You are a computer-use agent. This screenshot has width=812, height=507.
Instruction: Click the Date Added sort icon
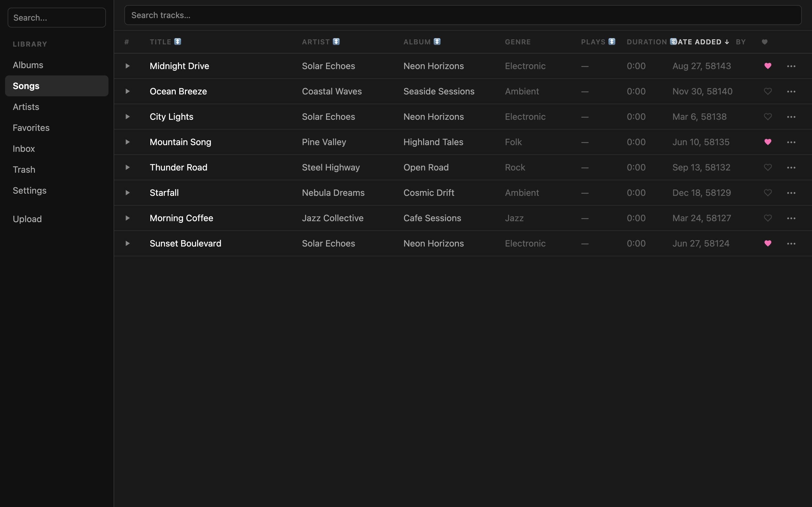(673, 42)
